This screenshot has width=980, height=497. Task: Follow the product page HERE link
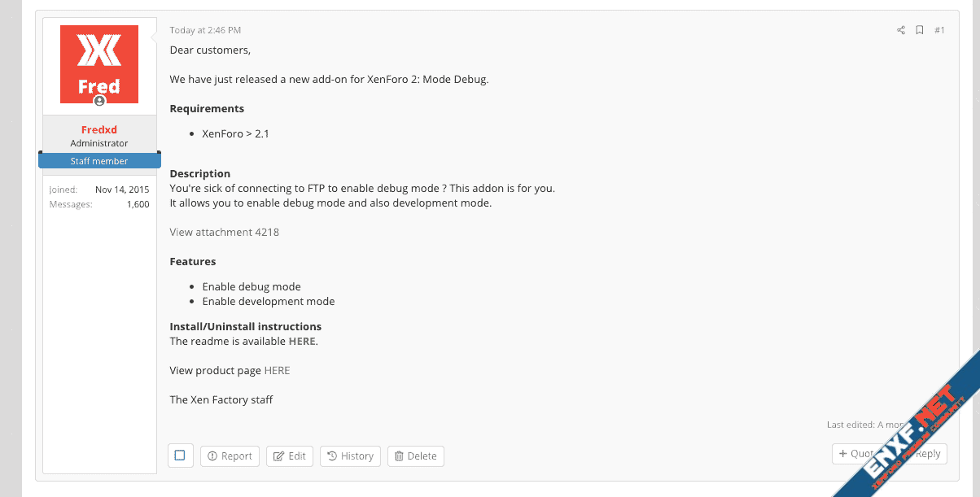point(277,370)
